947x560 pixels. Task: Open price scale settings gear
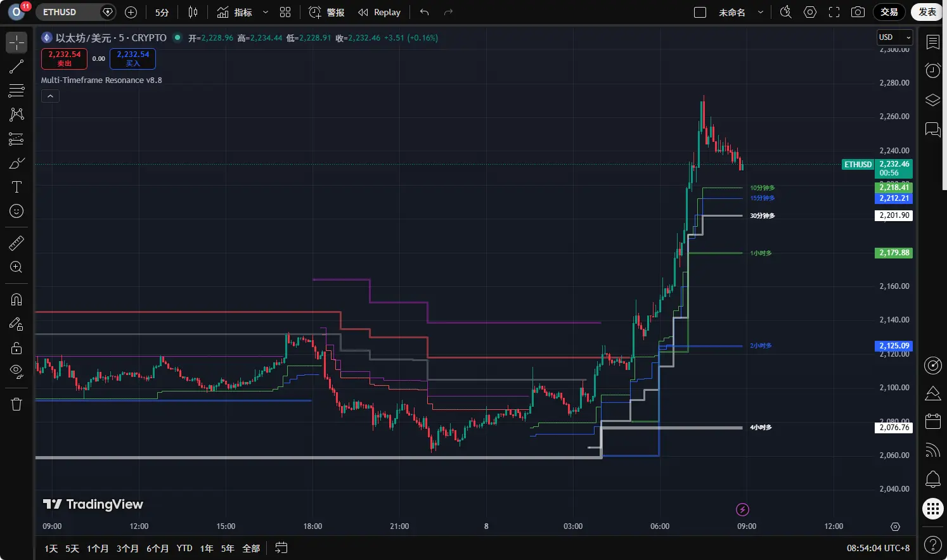click(895, 526)
